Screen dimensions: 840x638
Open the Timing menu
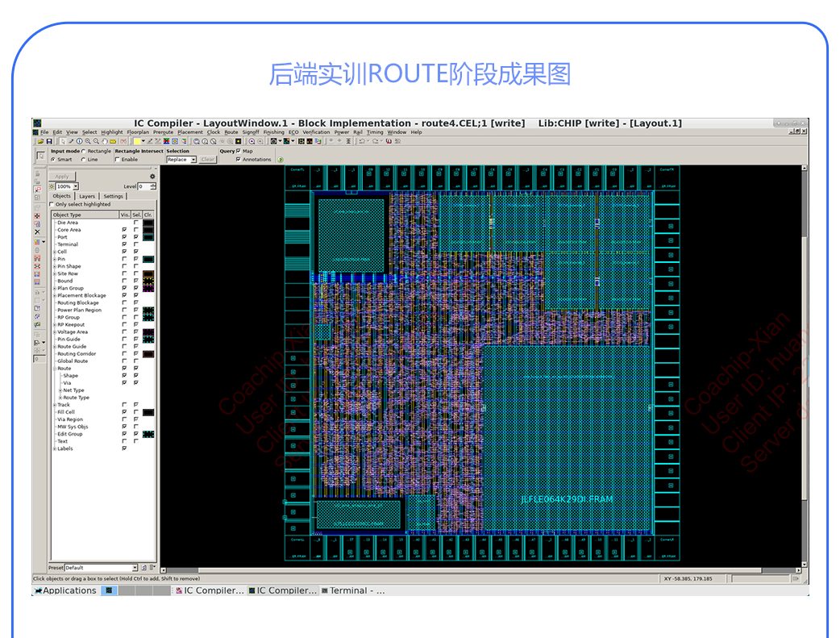375,132
